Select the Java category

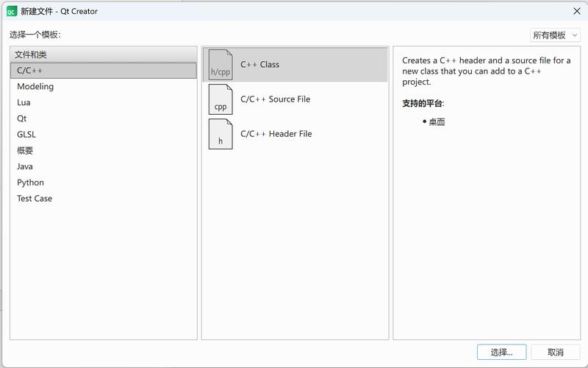coord(104,166)
